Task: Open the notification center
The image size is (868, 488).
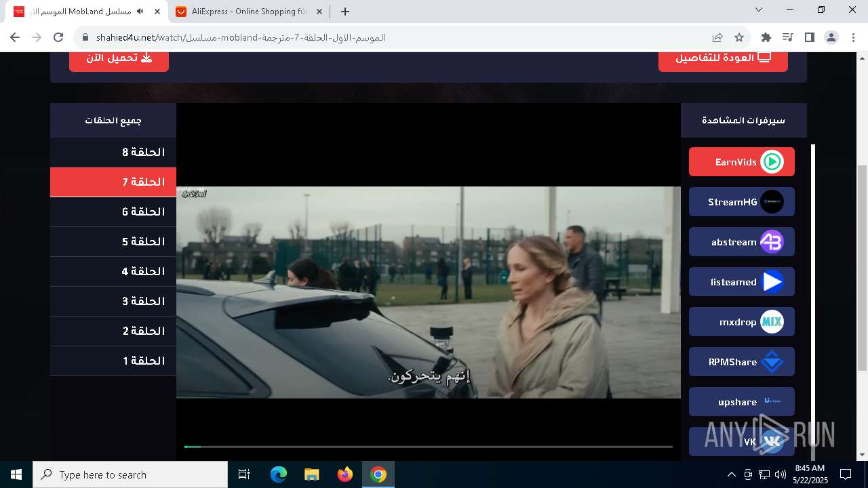Action: [x=846, y=474]
